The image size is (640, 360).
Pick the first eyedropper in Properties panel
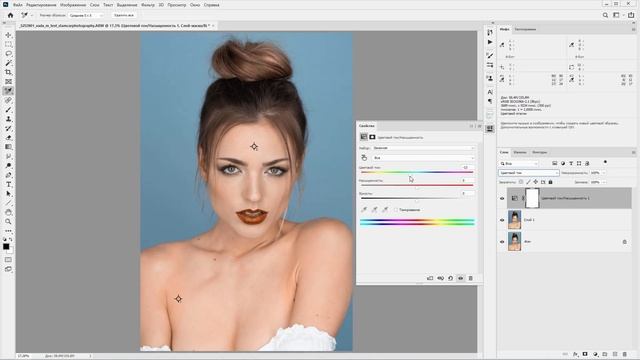364,209
